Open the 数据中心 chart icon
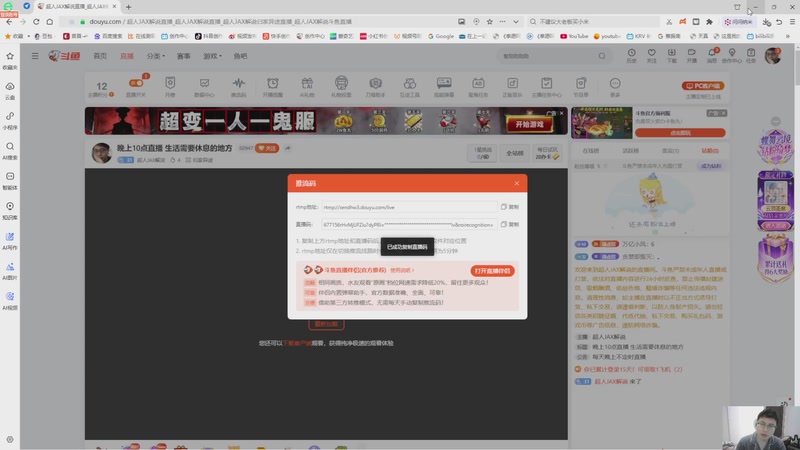 [204, 86]
